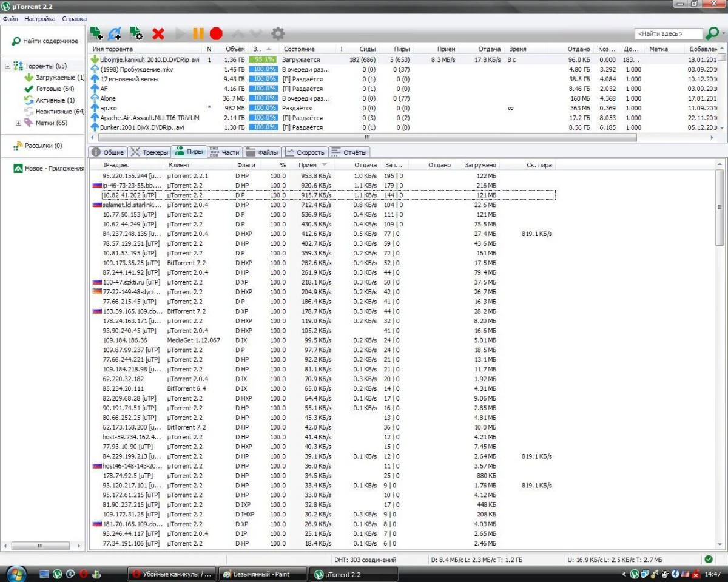Click the green search magnifier icon
This screenshot has width=728, height=582.
[712, 33]
